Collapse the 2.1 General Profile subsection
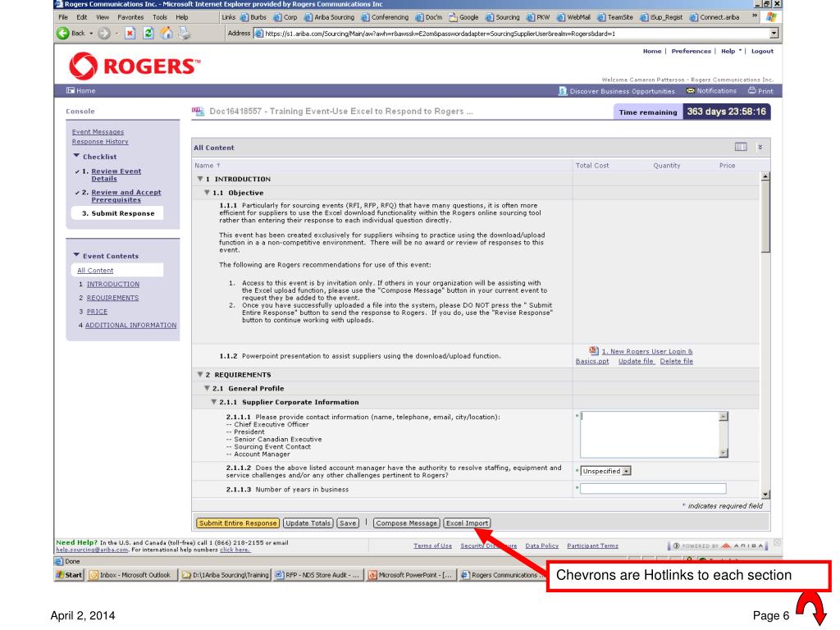This screenshot has height=630, width=840. pyautogui.click(x=207, y=388)
